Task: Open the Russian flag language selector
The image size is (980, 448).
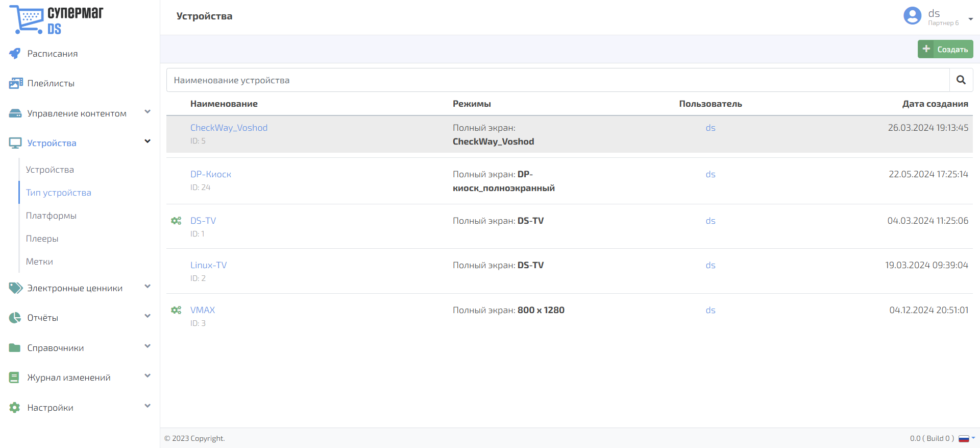Action: coord(966,438)
